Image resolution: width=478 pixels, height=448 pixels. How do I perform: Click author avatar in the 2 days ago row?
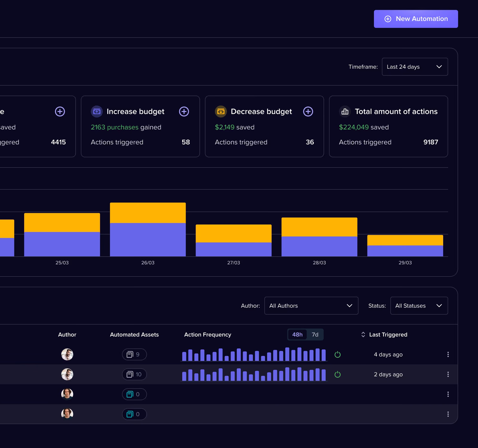(67, 374)
